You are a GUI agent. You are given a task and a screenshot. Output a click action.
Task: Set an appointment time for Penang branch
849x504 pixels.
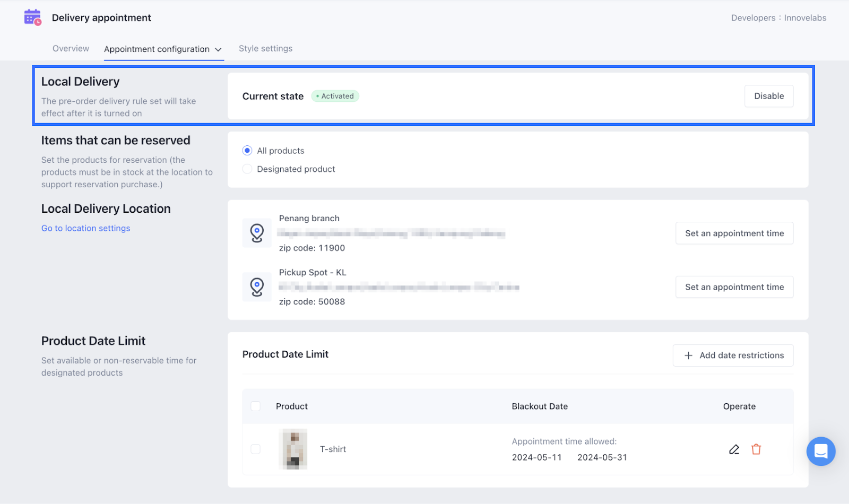point(734,233)
